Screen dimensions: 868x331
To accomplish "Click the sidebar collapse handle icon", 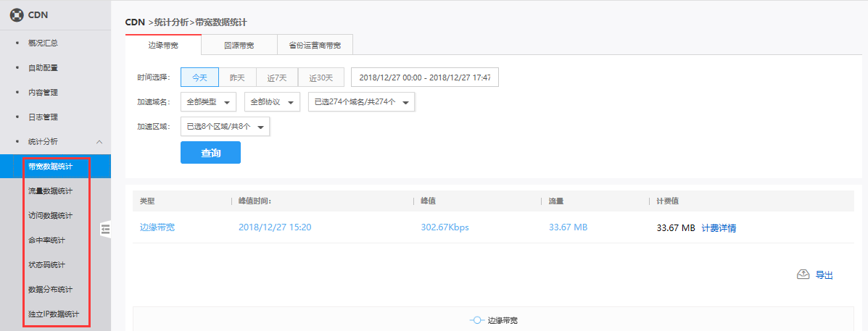I will (x=105, y=229).
